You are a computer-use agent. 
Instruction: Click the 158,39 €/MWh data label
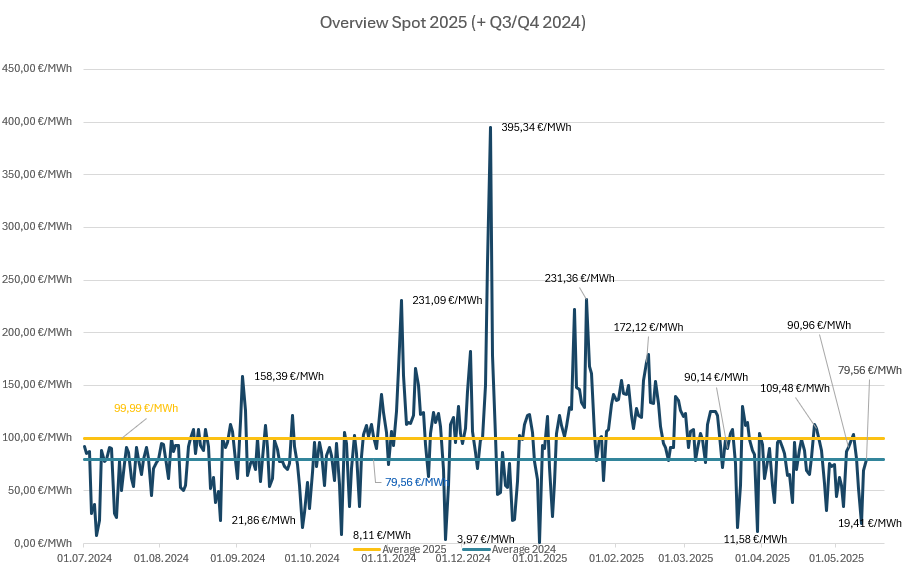(x=290, y=376)
